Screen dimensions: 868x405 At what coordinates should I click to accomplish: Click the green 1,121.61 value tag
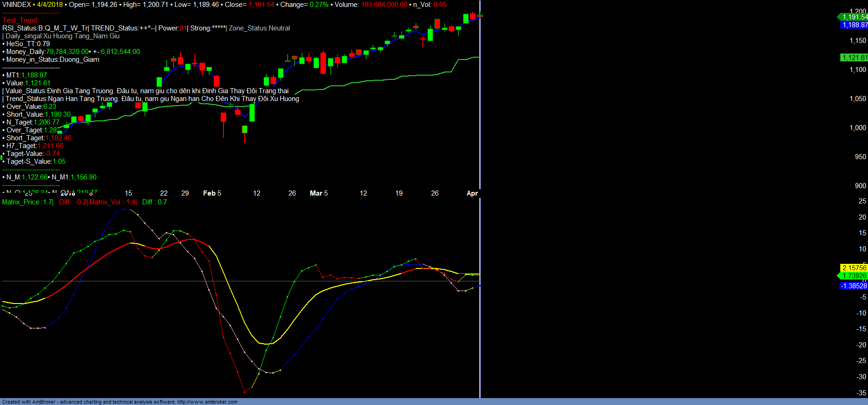(x=854, y=58)
